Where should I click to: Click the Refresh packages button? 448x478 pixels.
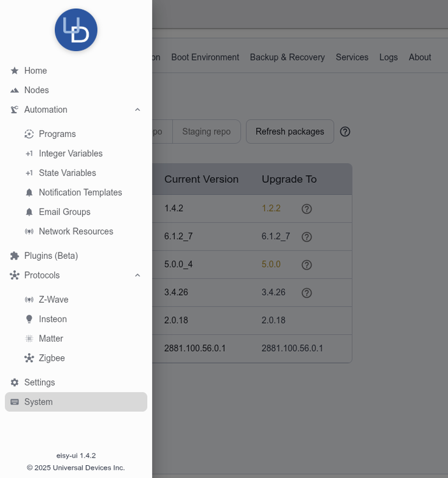pyautogui.click(x=290, y=132)
